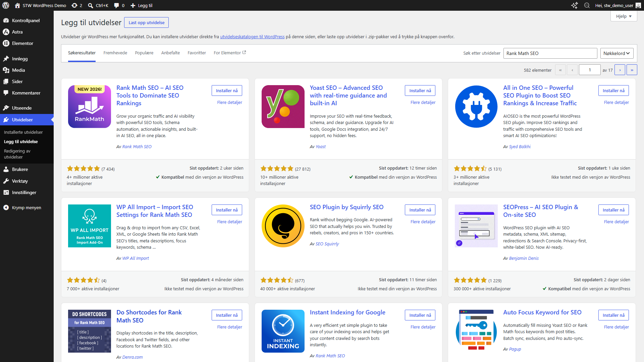Install All in One SEO plugin
This screenshot has height=362, width=644.
(x=613, y=90)
